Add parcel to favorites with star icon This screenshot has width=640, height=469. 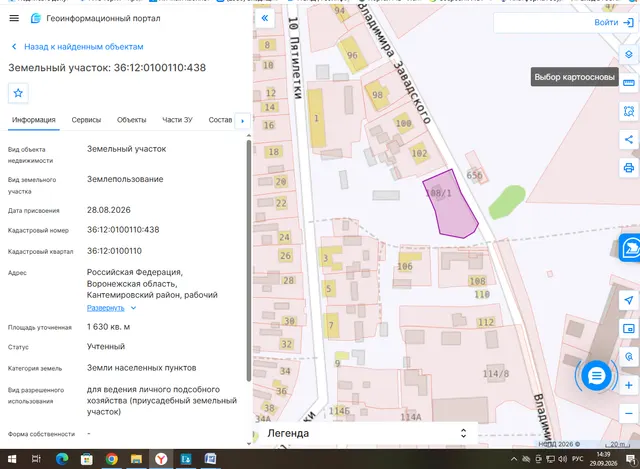click(x=18, y=93)
